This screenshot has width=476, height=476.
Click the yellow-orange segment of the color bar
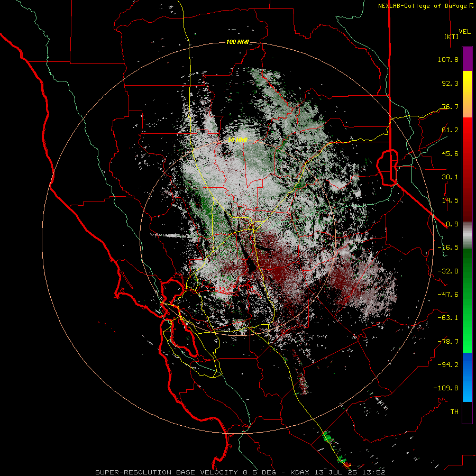click(x=467, y=94)
